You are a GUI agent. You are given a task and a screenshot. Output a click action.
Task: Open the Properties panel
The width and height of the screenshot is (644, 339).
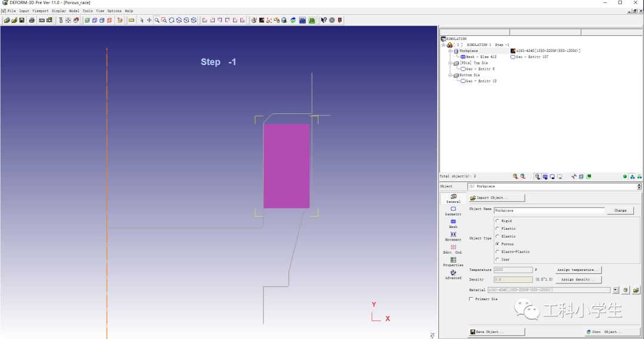[453, 262]
